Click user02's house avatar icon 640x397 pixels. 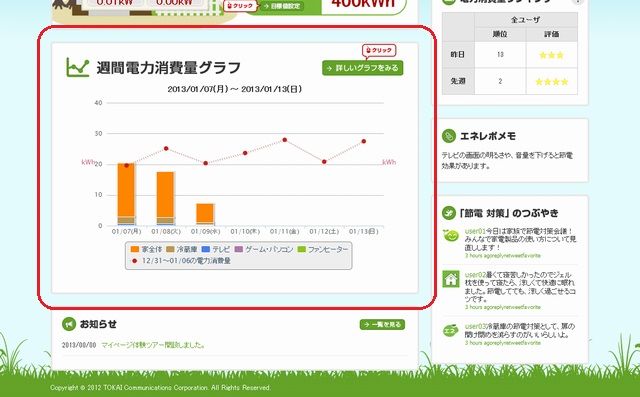[x=451, y=279]
